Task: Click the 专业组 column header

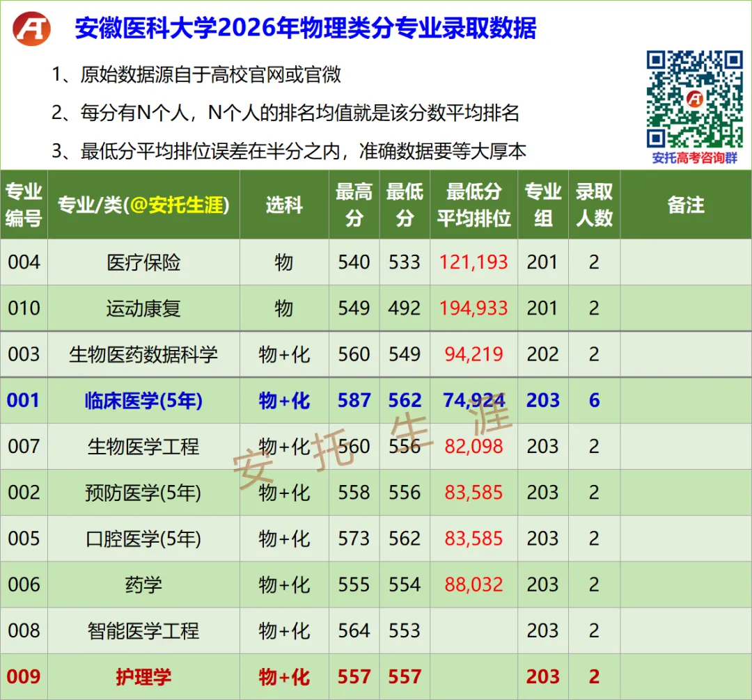Action: [x=543, y=205]
